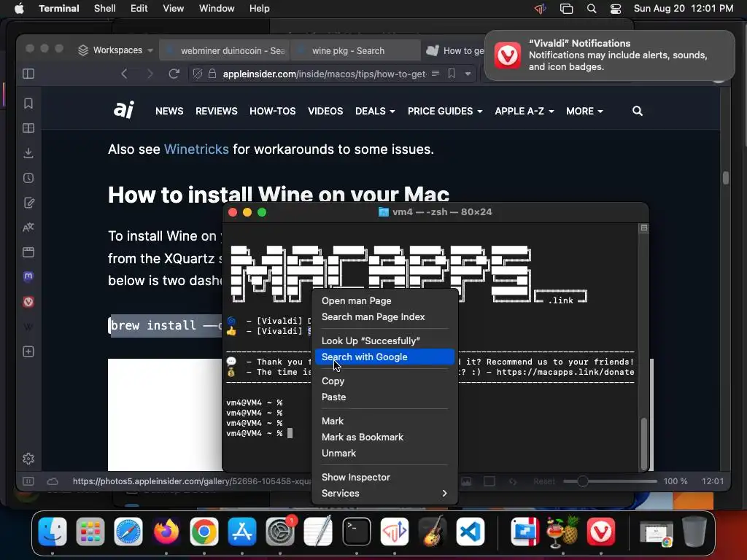
Task: Choose Search man Page Index
Action: 384,316
